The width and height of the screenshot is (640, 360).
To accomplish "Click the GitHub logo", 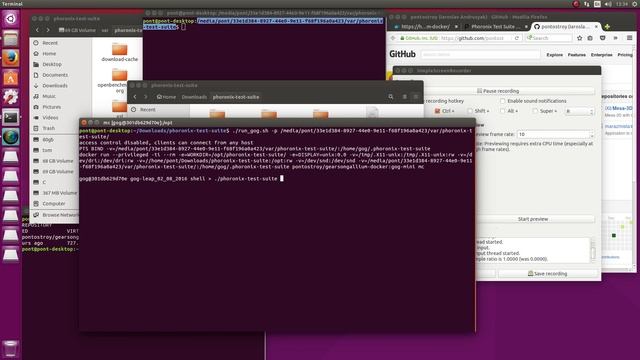I will 402,54.
